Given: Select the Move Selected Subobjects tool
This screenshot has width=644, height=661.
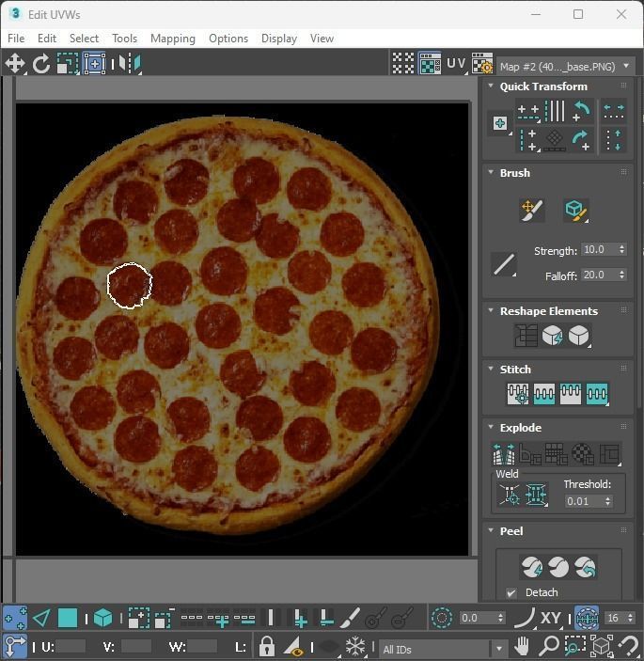Looking at the screenshot, I should point(15,64).
